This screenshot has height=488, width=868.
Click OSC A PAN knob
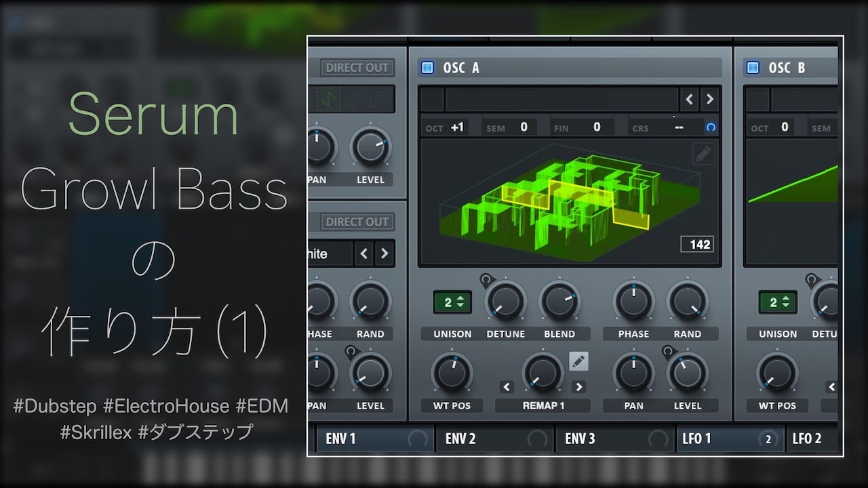(633, 373)
